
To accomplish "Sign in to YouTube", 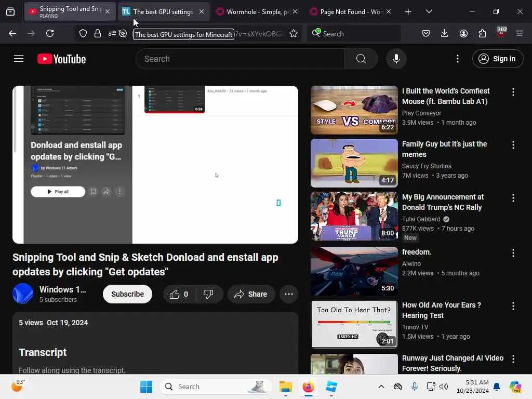I will point(497,59).
